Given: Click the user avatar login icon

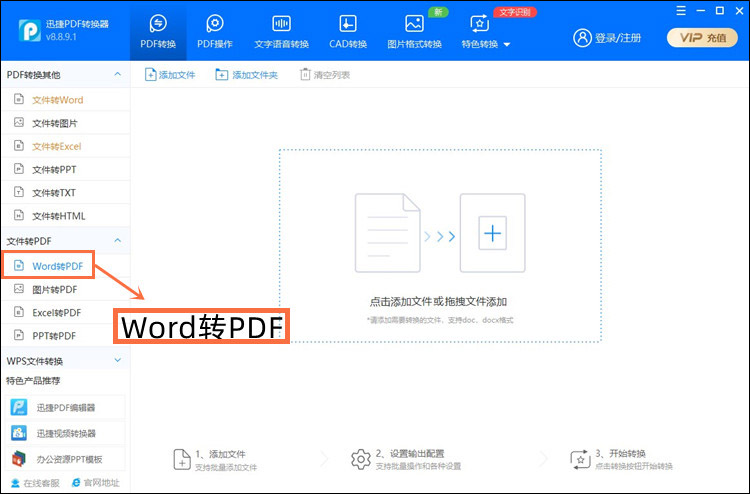Looking at the screenshot, I should [x=582, y=38].
